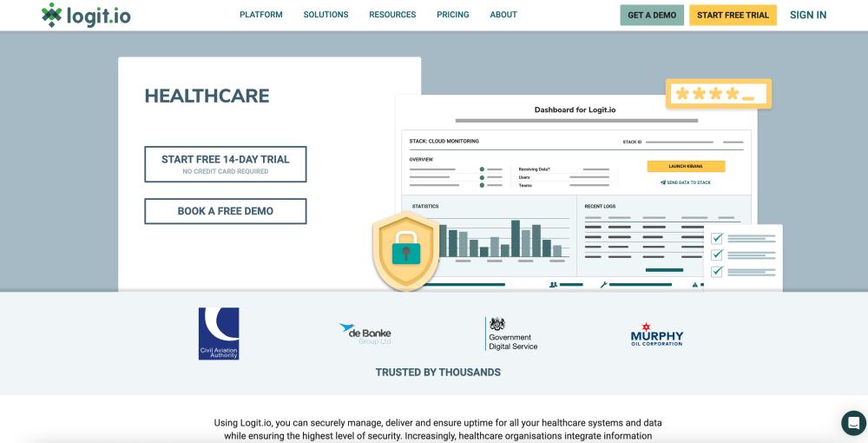The height and width of the screenshot is (443, 868).
Task: Open the About menu item
Action: 503,15
